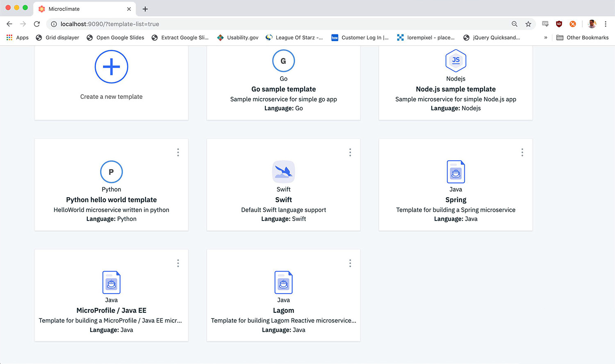
Task: Open the overflow menu on the Python card
Action: (x=178, y=152)
